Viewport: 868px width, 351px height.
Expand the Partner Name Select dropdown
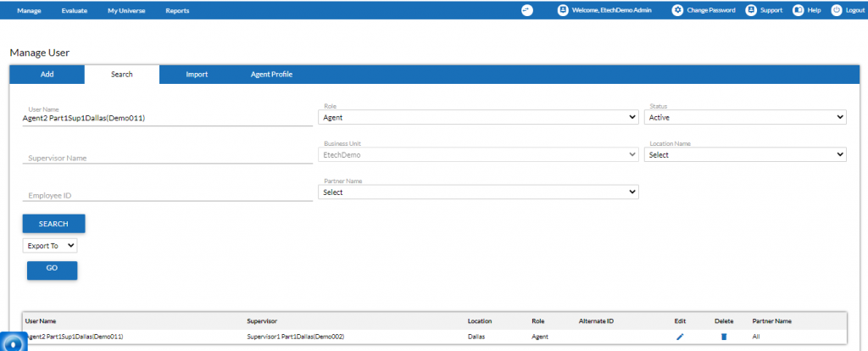pos(478,192)
